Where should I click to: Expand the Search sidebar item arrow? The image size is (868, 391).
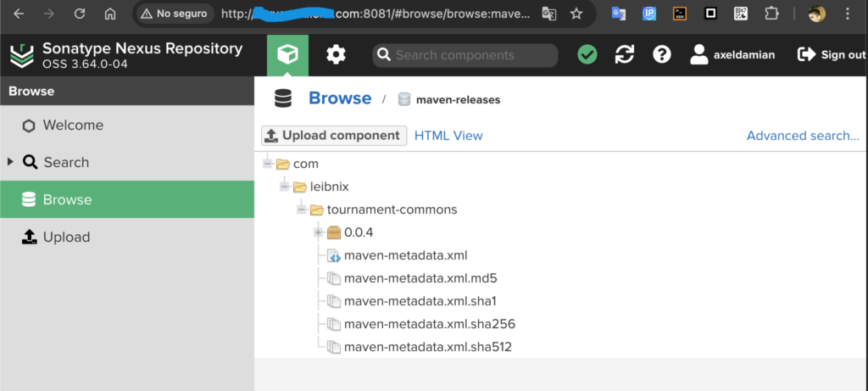(x=10, y=162)
